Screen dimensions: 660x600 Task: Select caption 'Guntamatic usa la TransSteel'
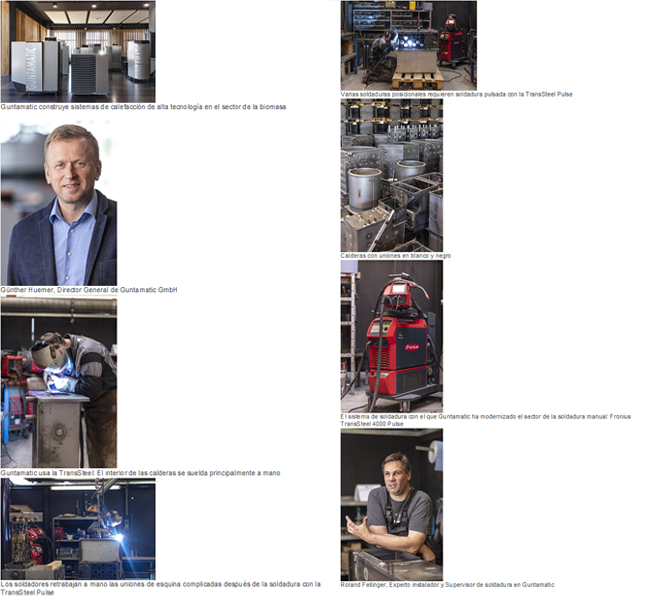140,473
